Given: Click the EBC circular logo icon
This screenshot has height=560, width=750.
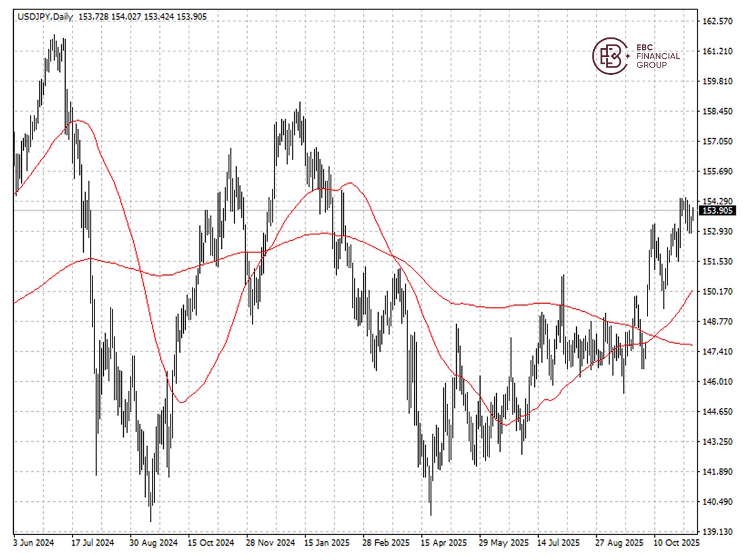Looking at the screenshot, I should [x=610, y=56].
